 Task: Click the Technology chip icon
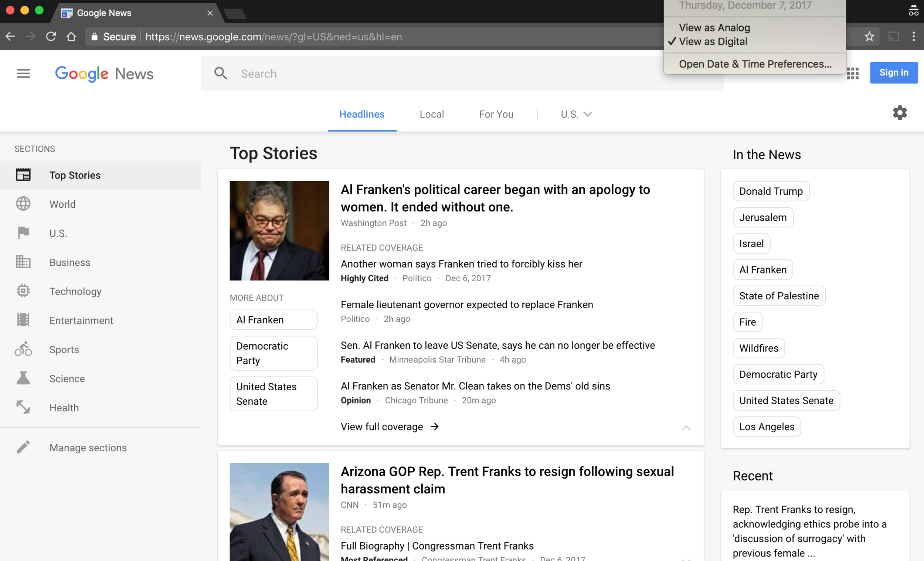[23, 291]
